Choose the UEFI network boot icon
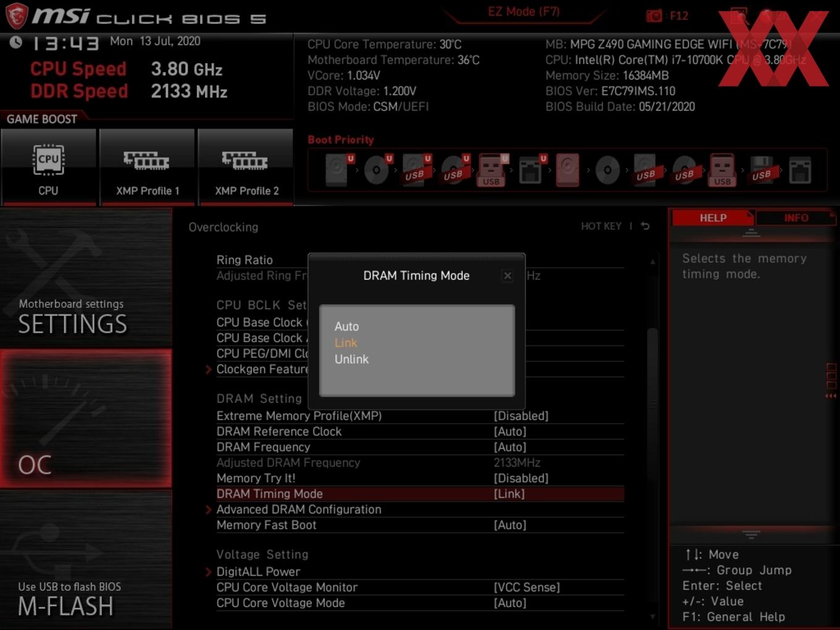The height and width of the screenshot is (630, 840). point(531,170)
